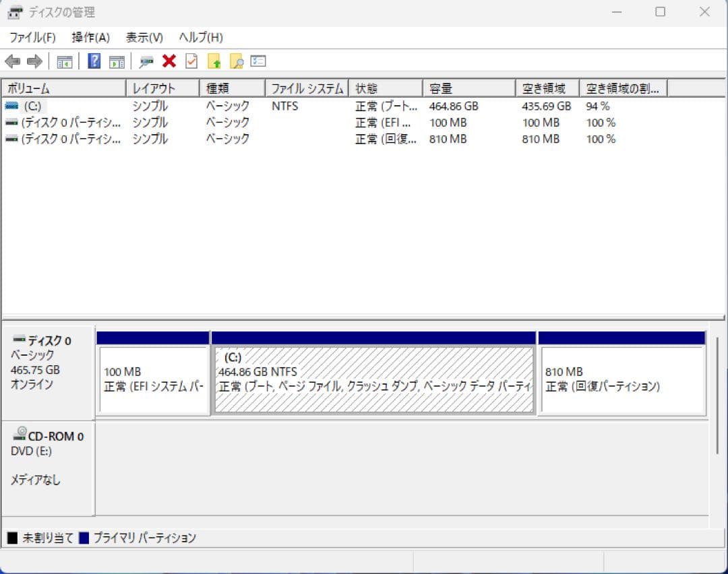Open the 表示(V) menu
Image resolution: width=728 pixels, height=574 pixels.
(x=142, y=37)
